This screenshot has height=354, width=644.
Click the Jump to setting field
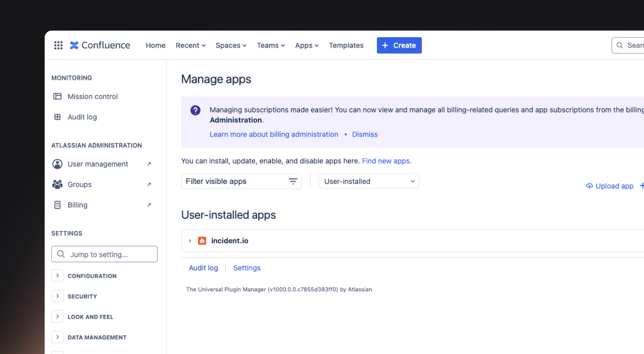coord(104,254)
